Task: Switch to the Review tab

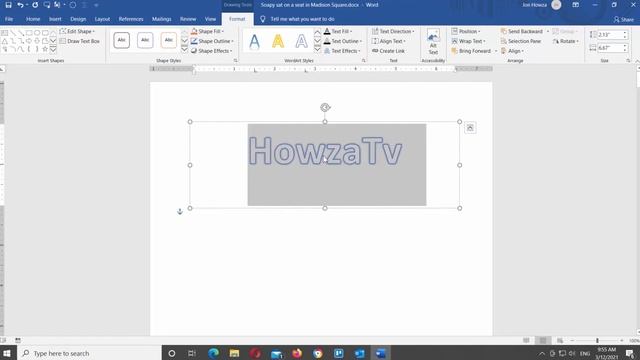Action: tap(188, 19)
